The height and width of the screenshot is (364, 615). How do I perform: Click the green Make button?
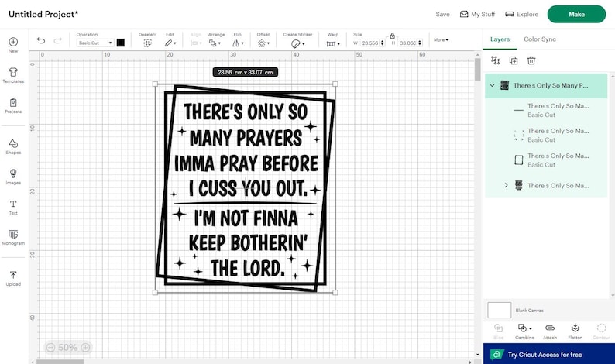(x=576, y=14)
